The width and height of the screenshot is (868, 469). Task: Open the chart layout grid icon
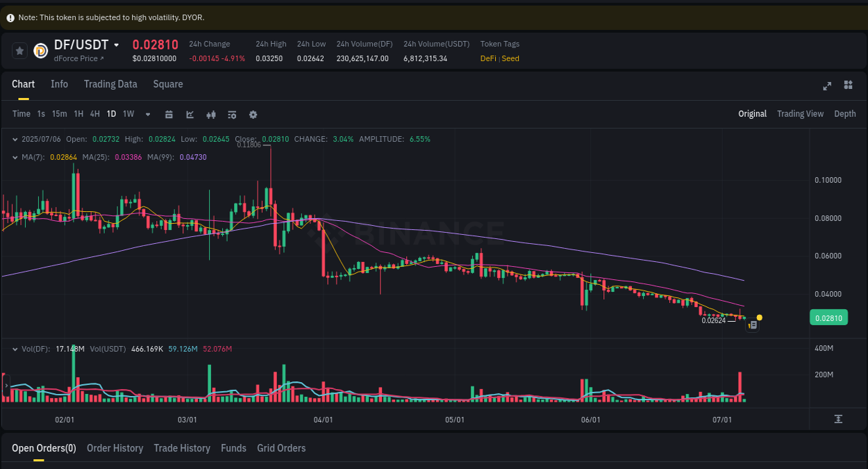tap(848, 85)
